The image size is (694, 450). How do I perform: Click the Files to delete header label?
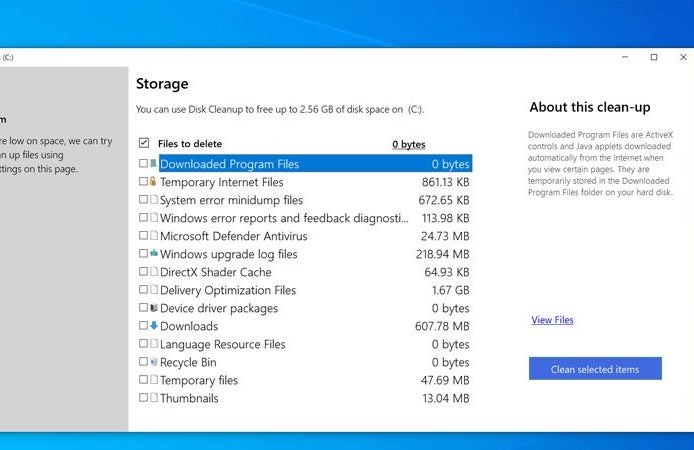coord(189,144)
